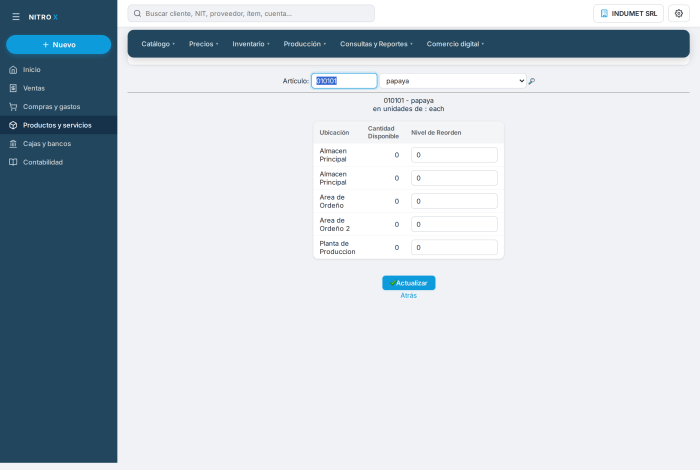The width and height of the screenshot is (700, 470).
Task: Click the Productos y servicios box icon
Action: tap(13, 125)
